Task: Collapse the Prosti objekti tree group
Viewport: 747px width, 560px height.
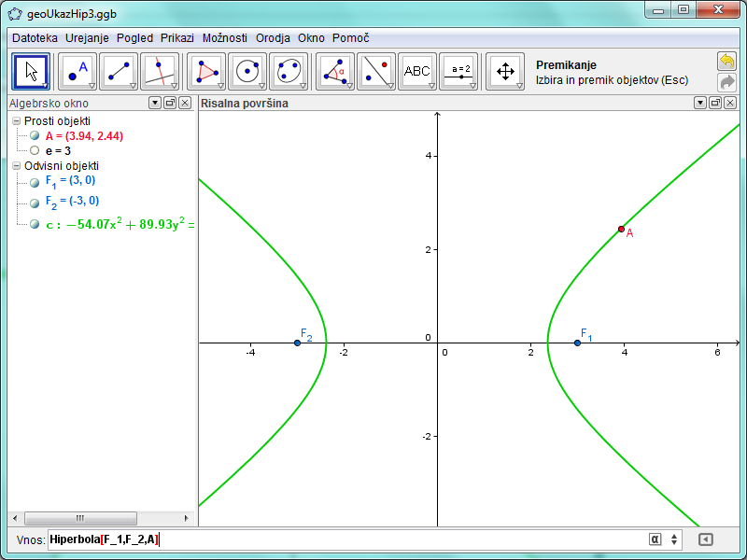Action: pos(17,121)
